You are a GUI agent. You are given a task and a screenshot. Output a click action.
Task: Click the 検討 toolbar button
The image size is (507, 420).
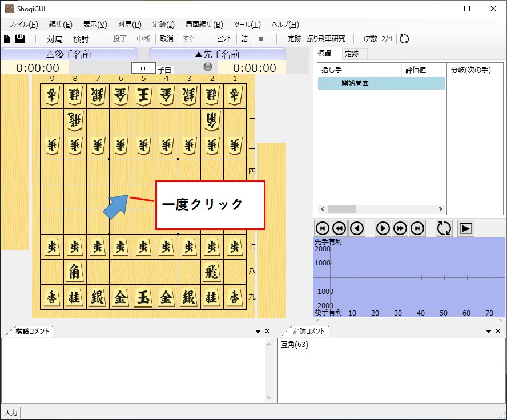tap(81, 39)
